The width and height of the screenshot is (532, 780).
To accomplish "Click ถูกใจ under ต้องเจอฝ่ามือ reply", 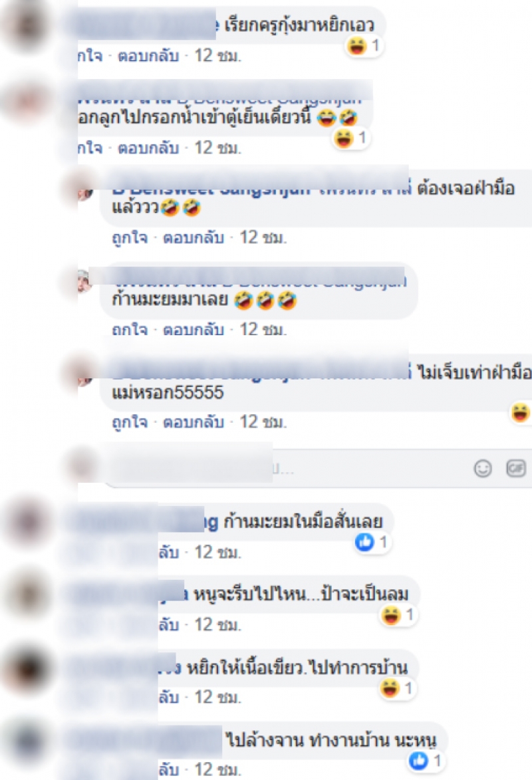I will (x=130, y=238).
